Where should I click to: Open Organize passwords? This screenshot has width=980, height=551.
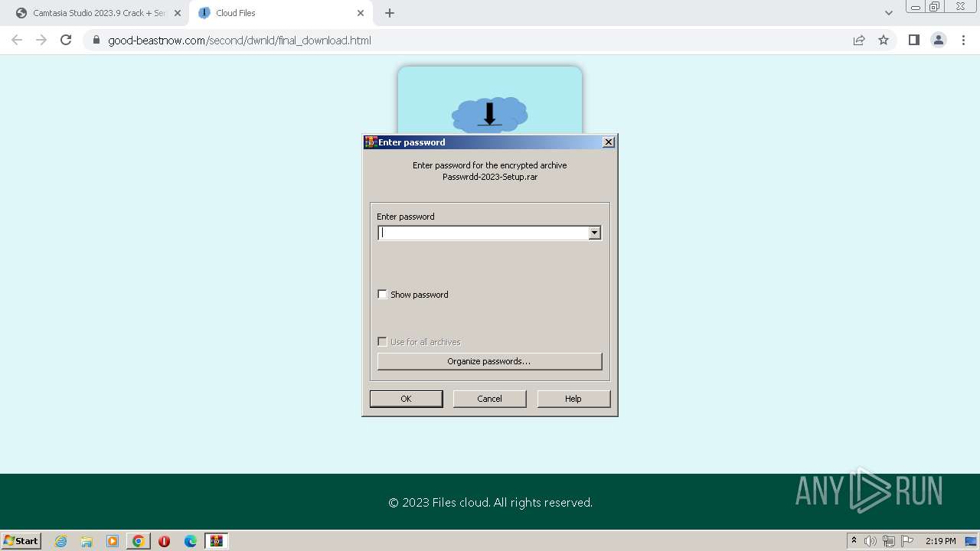pos(489,361)
